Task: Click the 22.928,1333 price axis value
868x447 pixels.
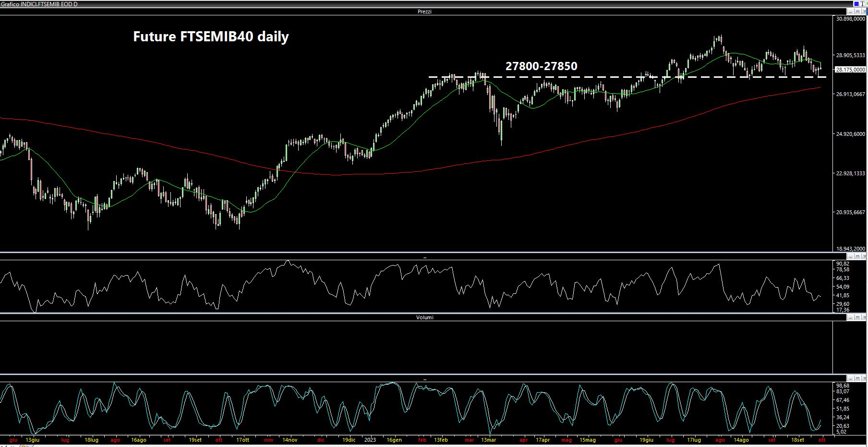Action: pyautogui.click(x=851, y=173)
